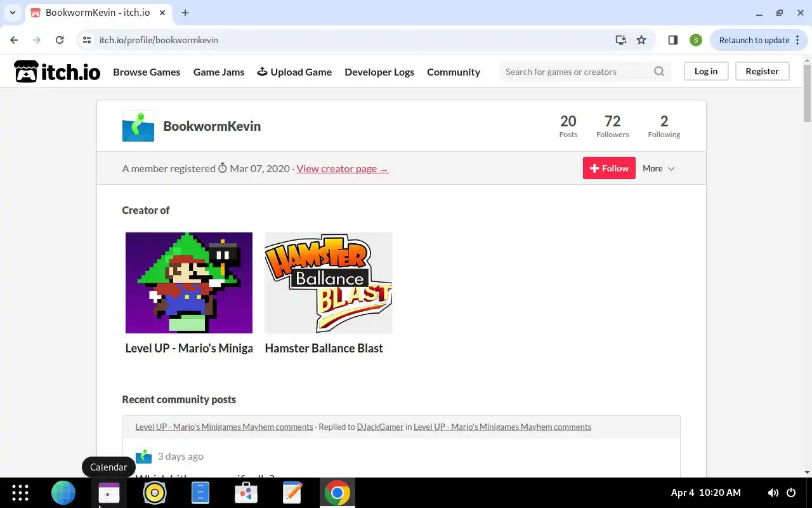This screenshot has width=812, height=508.
Task: Open Browse Games
Action: tap(147, 72)
